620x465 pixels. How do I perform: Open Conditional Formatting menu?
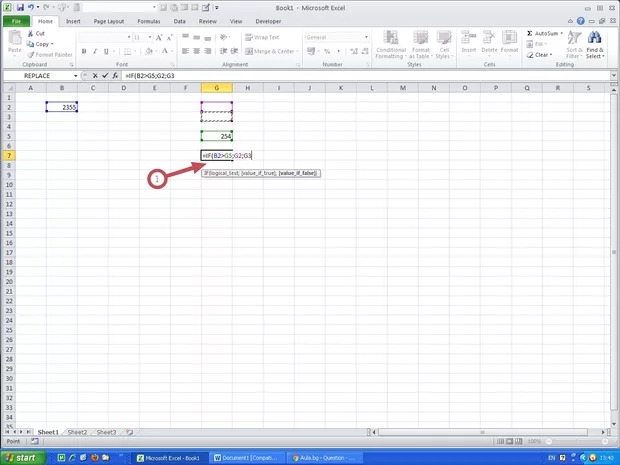pos(391,44)
